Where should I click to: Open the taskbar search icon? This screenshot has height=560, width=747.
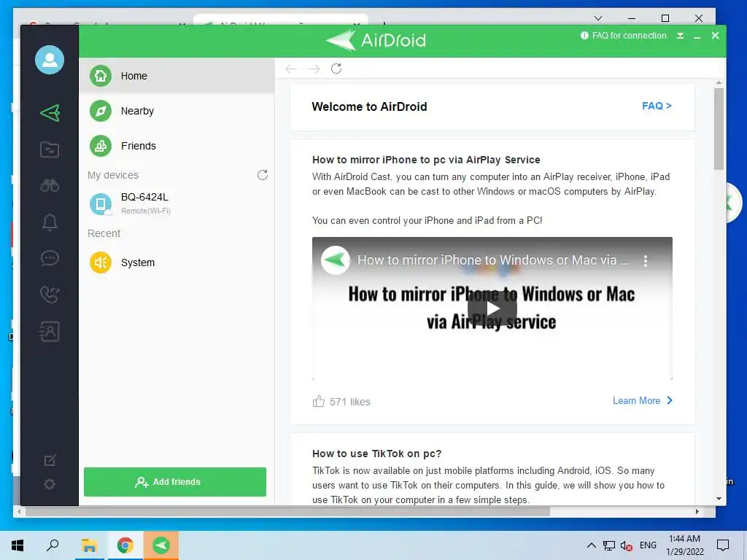click(53, 545)
